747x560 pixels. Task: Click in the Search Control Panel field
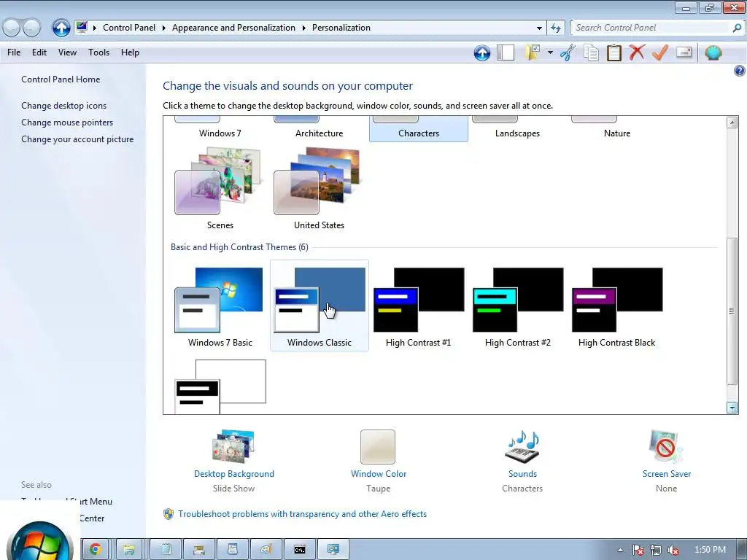[x=650, y=28]
